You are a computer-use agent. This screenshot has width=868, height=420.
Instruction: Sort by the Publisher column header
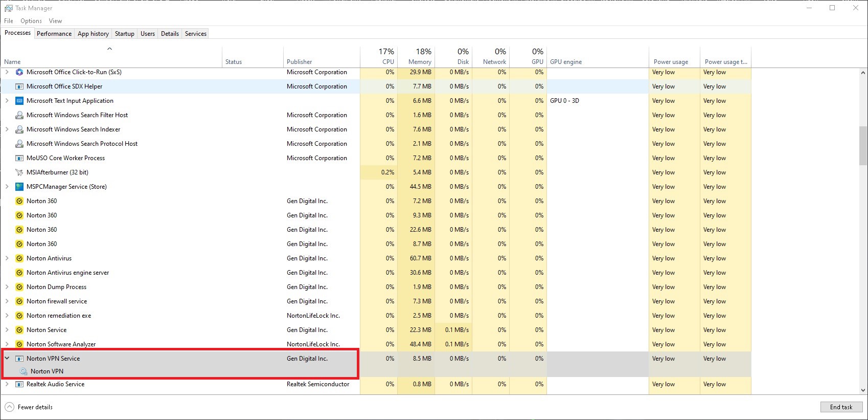322,56
